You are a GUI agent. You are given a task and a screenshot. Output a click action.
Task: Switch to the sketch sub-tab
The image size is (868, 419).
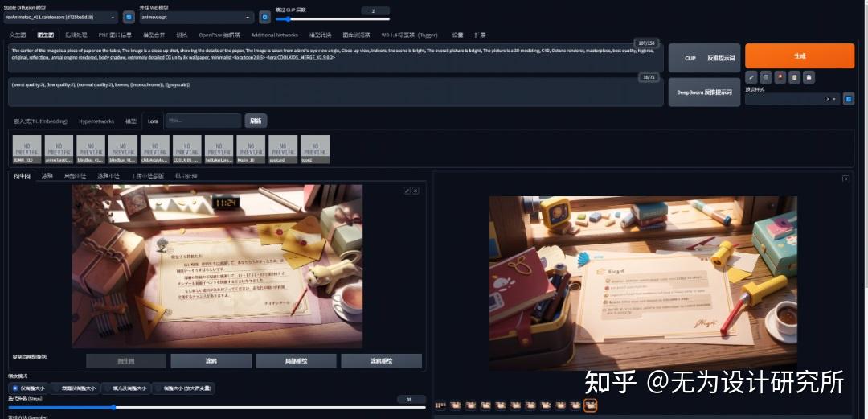click(x=47, y=175)
